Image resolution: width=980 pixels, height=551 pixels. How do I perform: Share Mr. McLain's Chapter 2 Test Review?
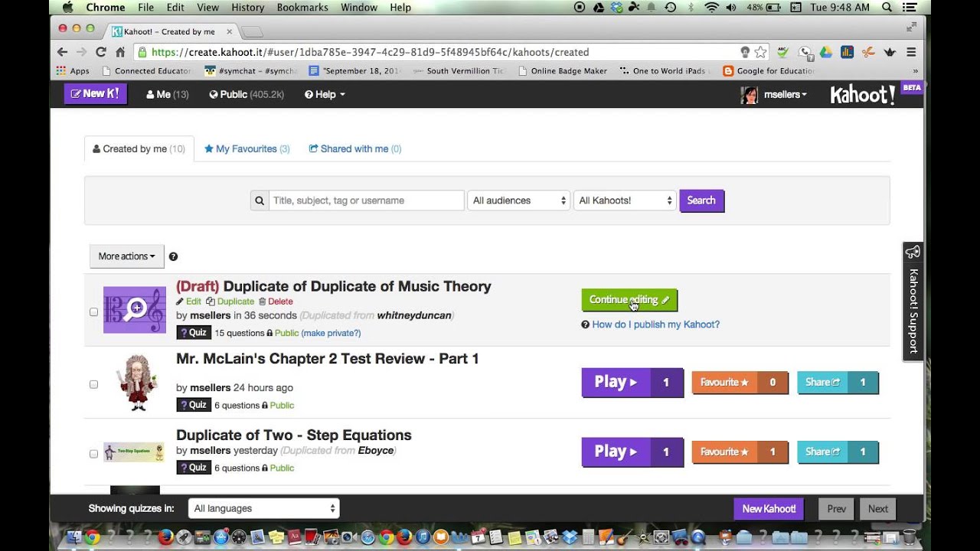point(838,383)
